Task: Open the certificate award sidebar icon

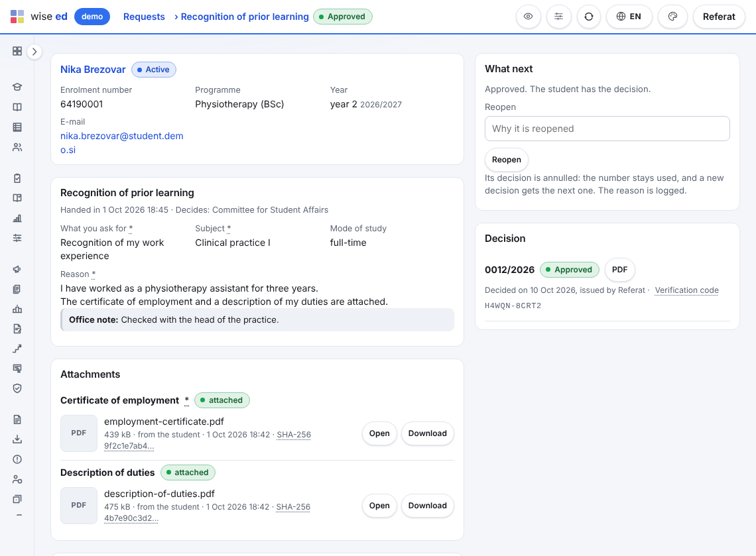Action: [17, 368]
